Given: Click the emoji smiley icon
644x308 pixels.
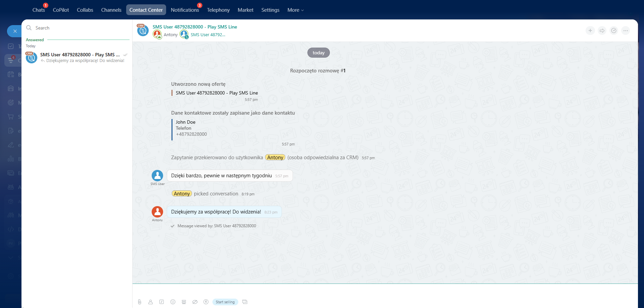Looking at the screenshot, I should point(173,302).
